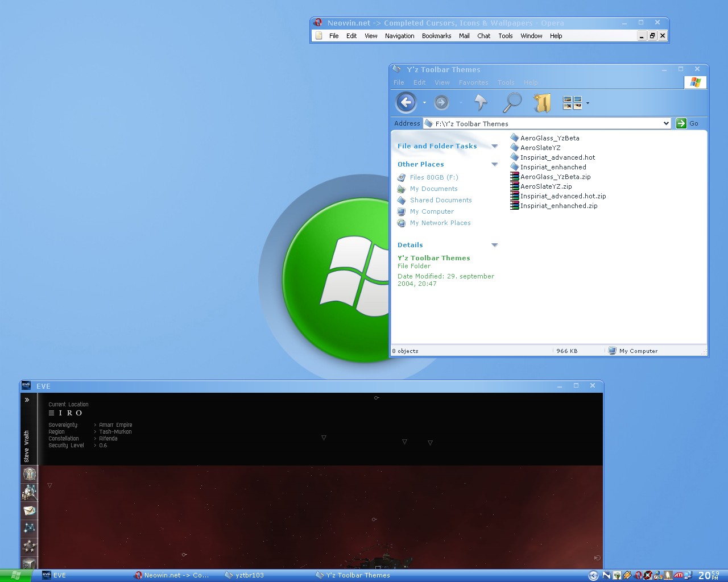Click the Views toolbar icon
The width and height of the screenshot is (728, 582).
(572, 103)
